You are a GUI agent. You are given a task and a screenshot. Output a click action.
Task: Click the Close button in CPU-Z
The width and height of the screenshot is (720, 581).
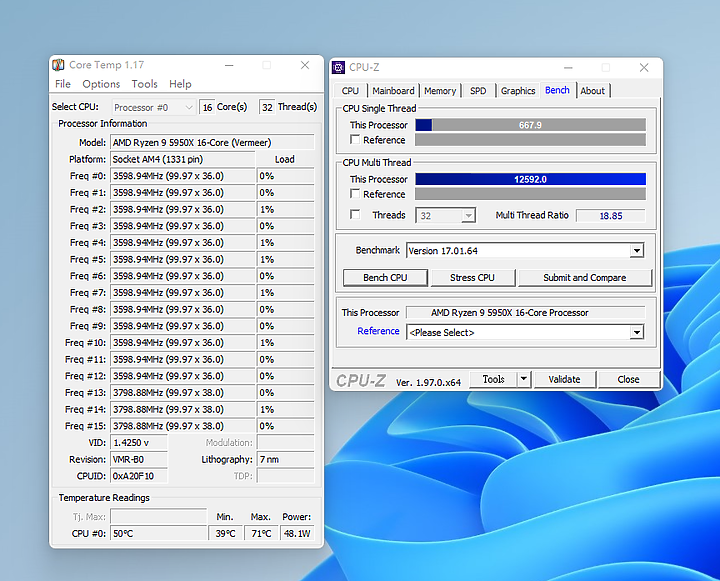click(628, 379)
